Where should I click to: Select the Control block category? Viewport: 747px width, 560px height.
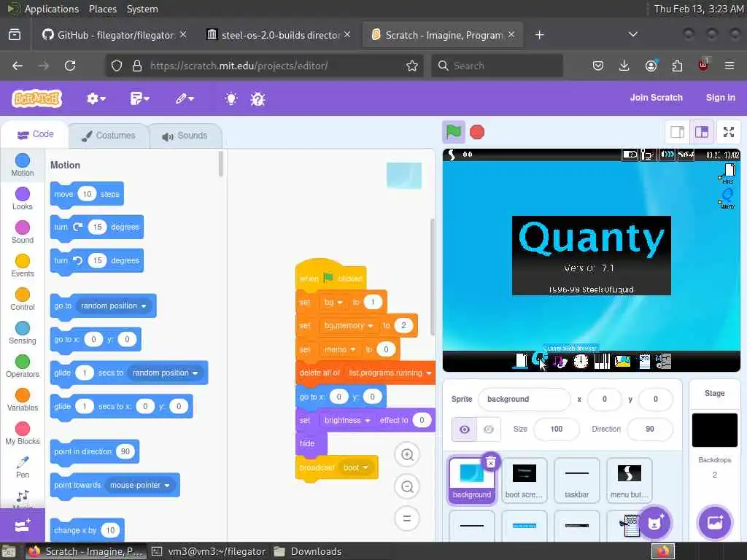click(x=23, y=299)
